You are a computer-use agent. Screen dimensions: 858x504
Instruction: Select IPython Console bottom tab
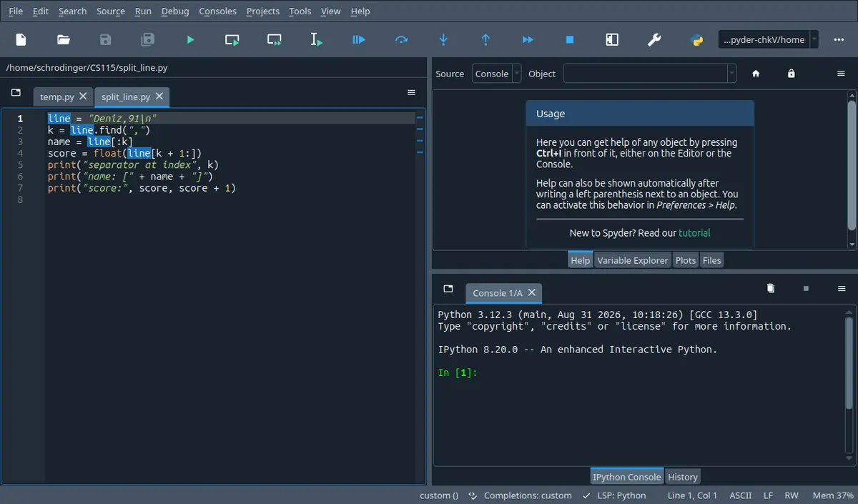pyautogui.click(x=627, y=477)
